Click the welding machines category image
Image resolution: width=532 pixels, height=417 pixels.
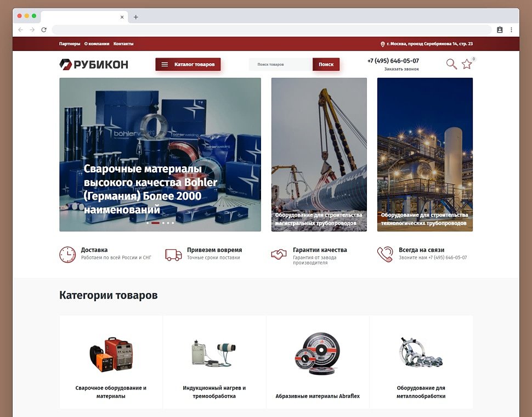point(111,354)
